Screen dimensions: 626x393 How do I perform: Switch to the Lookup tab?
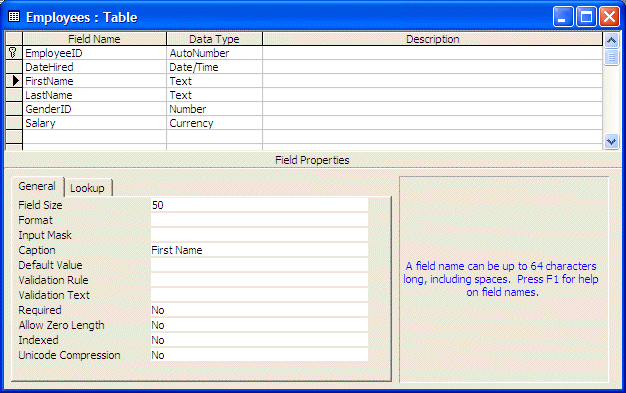click(87, 188)
